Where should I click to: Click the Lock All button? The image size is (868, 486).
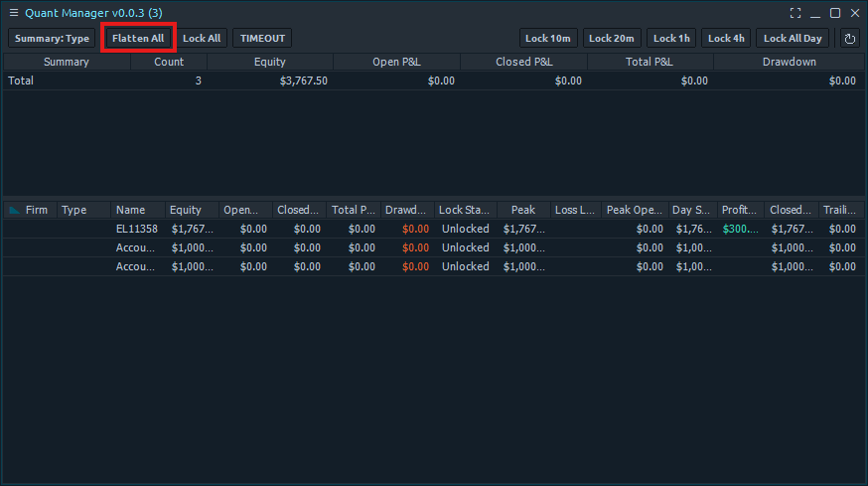(202, 39)
